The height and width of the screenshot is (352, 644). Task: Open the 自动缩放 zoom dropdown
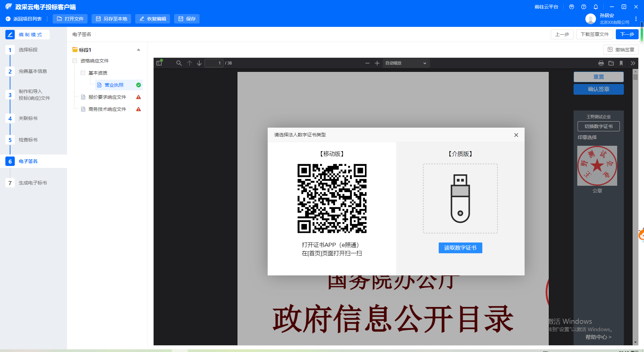[406, 63]
